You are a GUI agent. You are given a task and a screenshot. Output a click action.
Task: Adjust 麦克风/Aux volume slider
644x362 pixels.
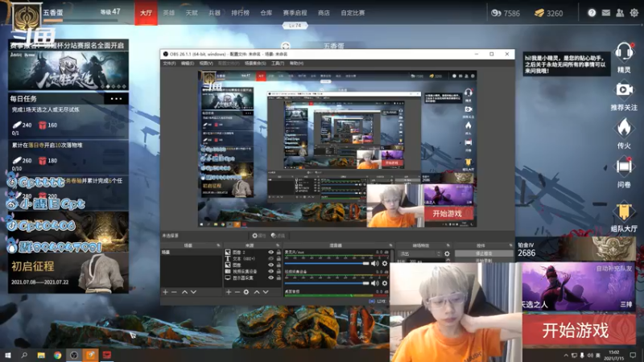pos(327,264)
